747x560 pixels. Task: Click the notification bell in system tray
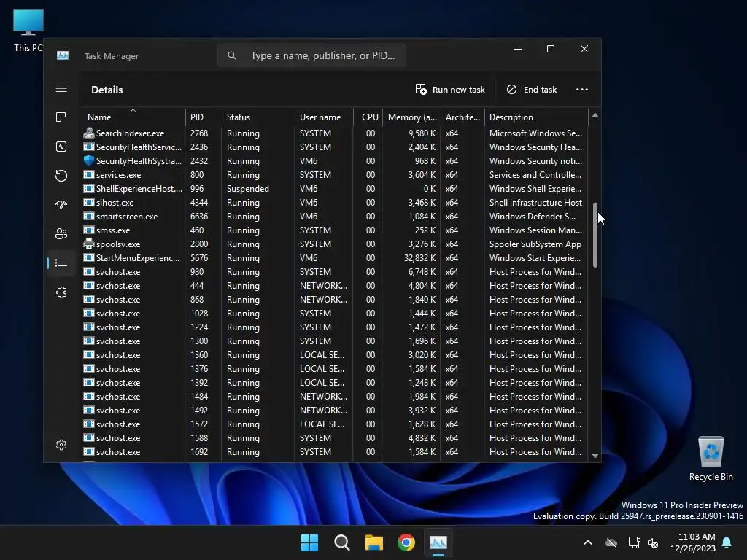point(727,542)
